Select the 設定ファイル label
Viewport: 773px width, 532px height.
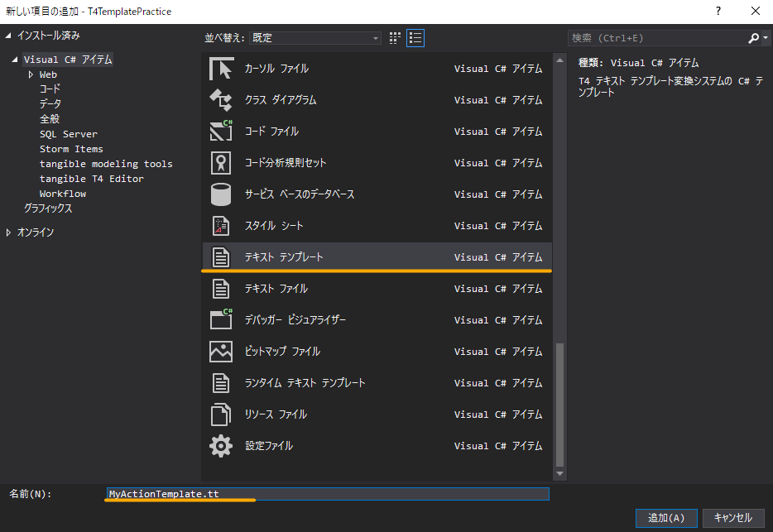coord(269,446)
